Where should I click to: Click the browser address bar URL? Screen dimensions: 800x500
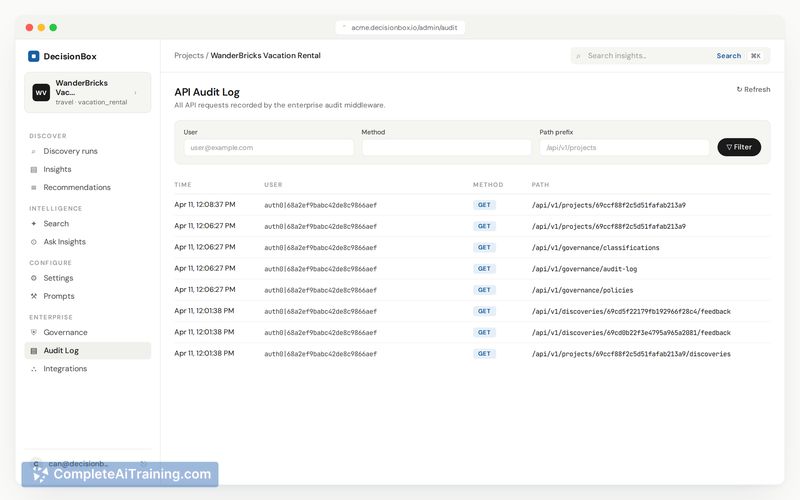404,28
